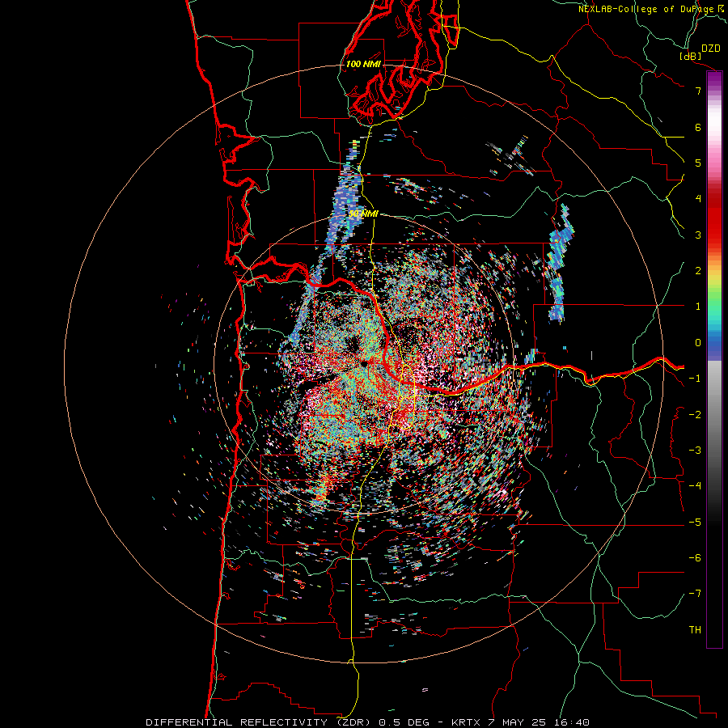Click the "50 NMI" range ring label
Viewport: 728px width, 728px height.
point(363,214)
